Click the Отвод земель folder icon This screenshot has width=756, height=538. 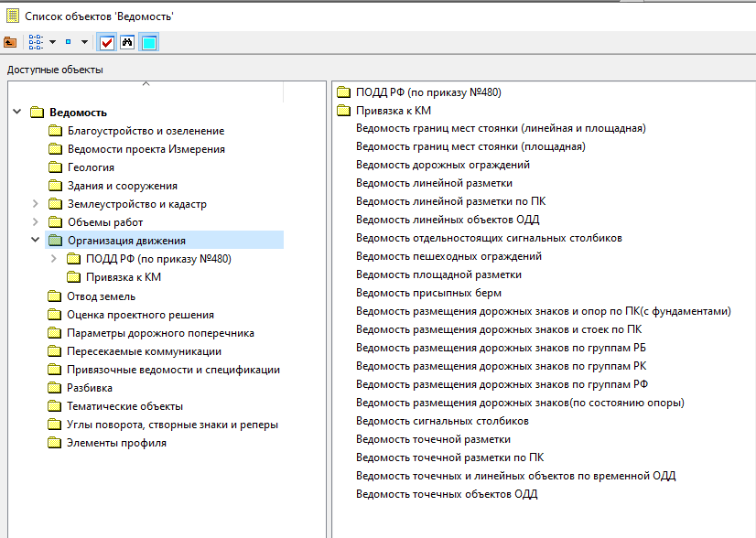[54, 296]
